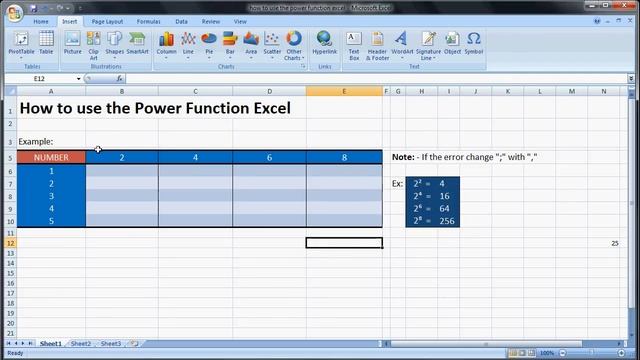Open the Home tab
The height and width of the screenshot is (360, 640).
point(41,21)
